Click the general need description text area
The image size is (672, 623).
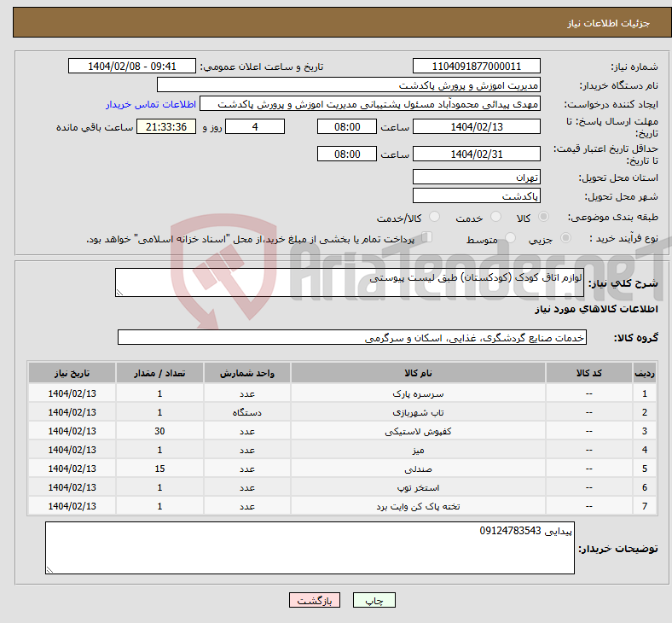click(350, 282)
